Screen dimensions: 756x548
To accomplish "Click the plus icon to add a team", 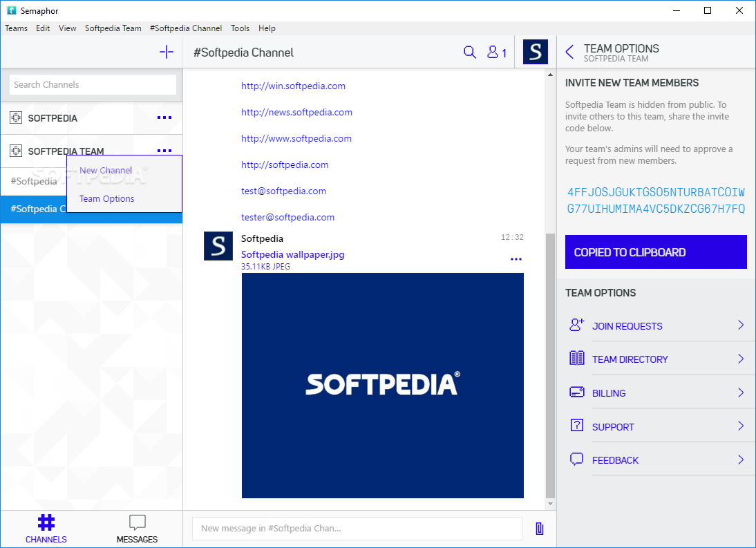I will pos(167,52).
